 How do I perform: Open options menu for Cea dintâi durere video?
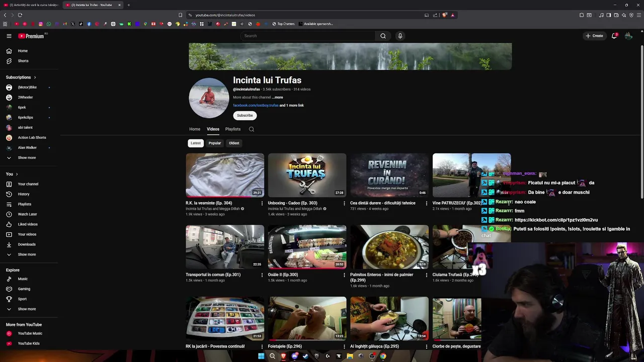[x=426, y=204]
